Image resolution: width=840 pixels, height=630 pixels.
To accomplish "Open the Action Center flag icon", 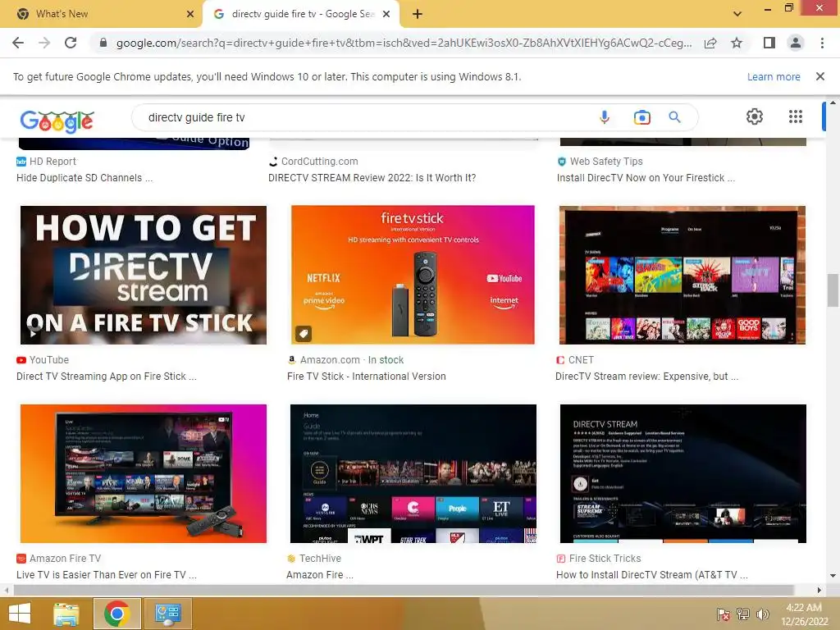I will [723, 614].
